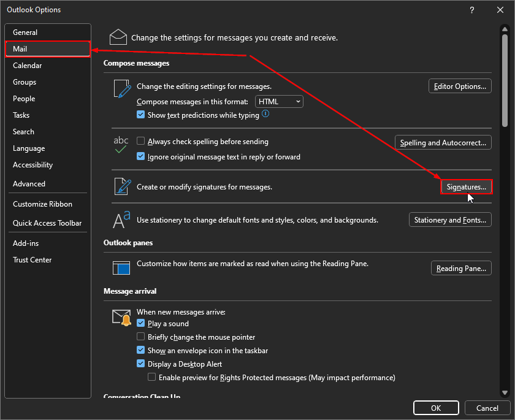Select the Language category
The height and width of the screenshot is (420, 515).
click(48, 148)
